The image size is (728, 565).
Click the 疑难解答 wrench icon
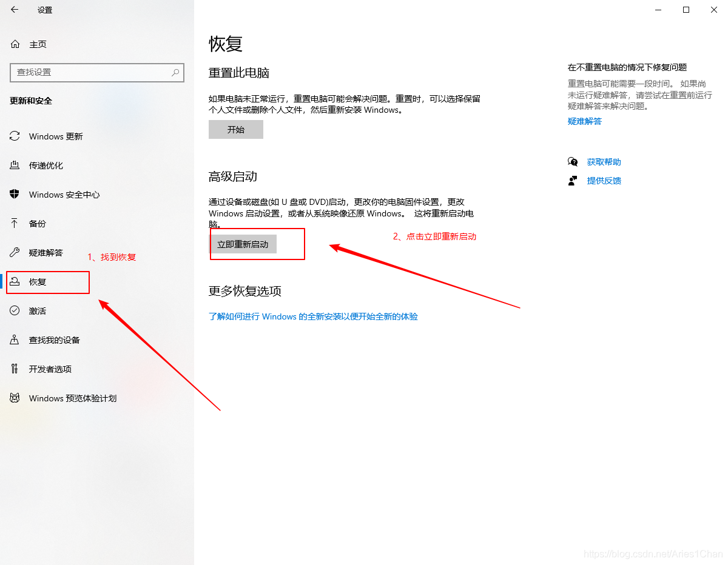[x=15, y=253]
